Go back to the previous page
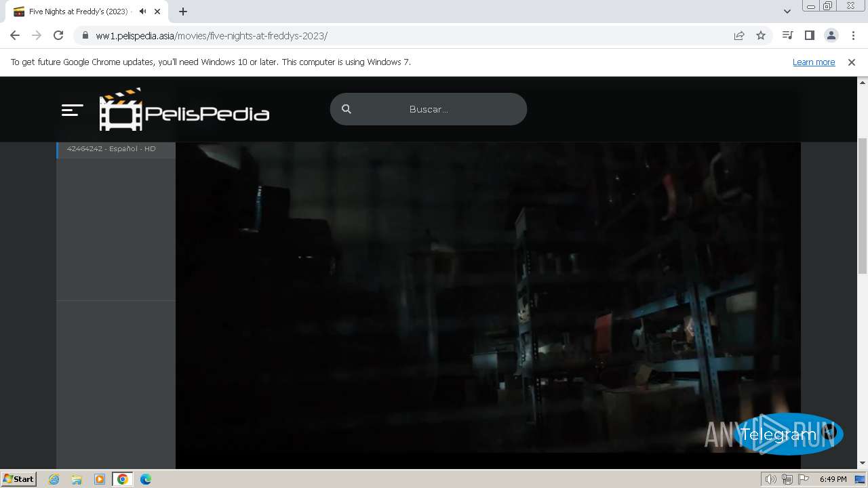The width and height of the screenshot is (868, 488). (x=15, y=35)
